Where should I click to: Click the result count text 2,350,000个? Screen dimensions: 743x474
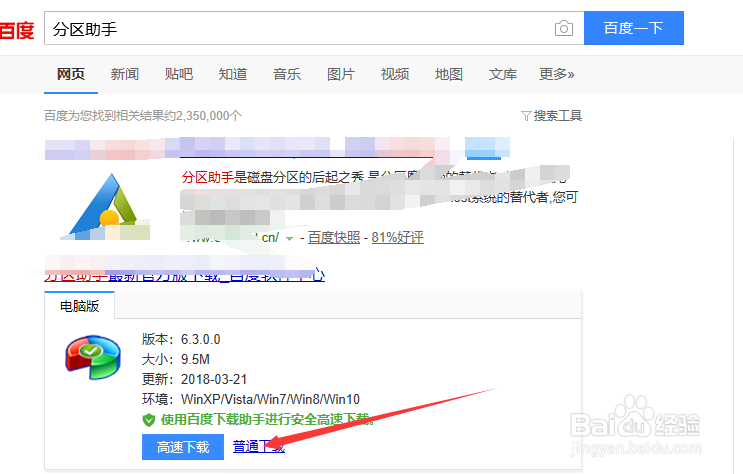(x=208, y=116)
